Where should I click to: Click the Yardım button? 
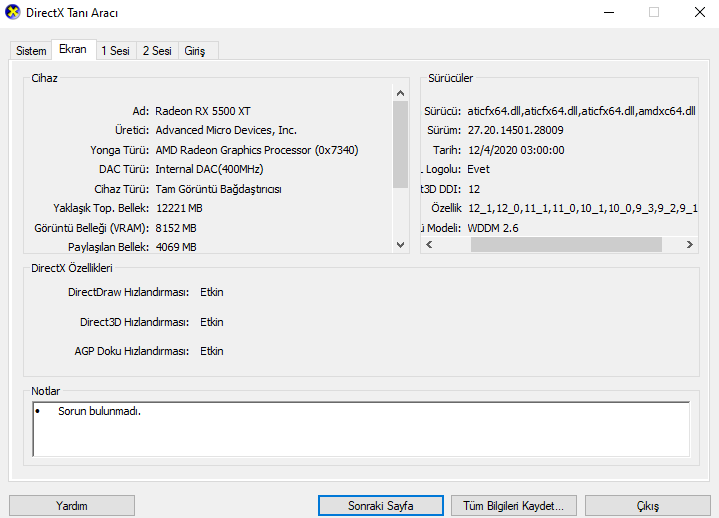72,506
